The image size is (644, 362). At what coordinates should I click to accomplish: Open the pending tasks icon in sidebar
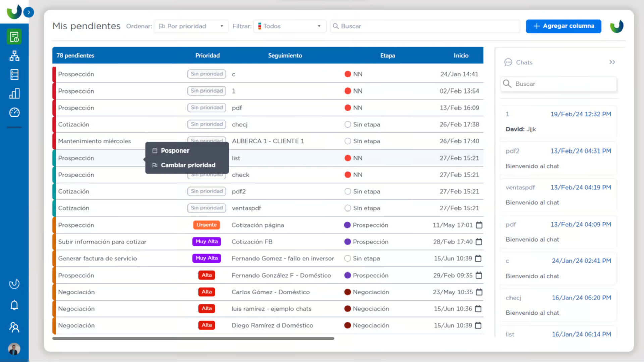pyautogui.click(x=14, y=37)
